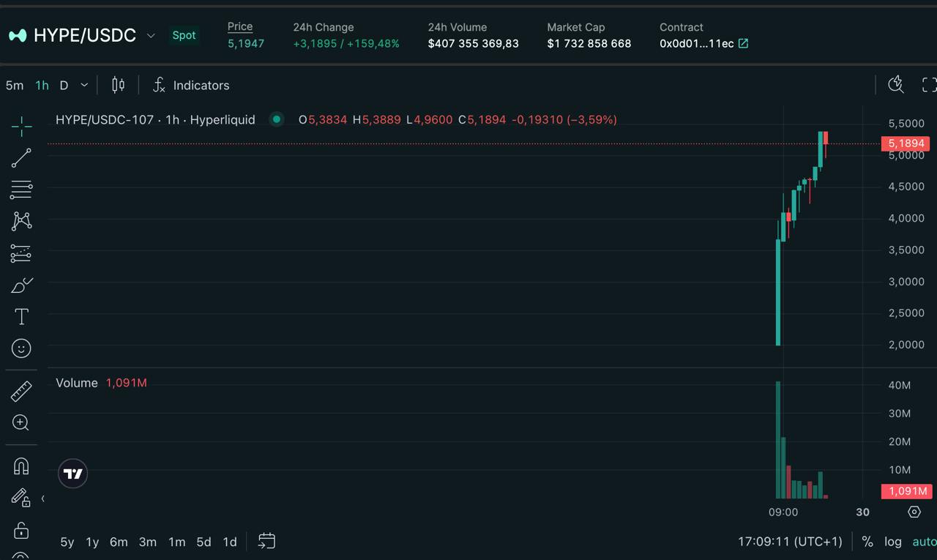Toggle auto scale on price axis
This screenshot has height=560, width=937.
[x=924, y=542]
